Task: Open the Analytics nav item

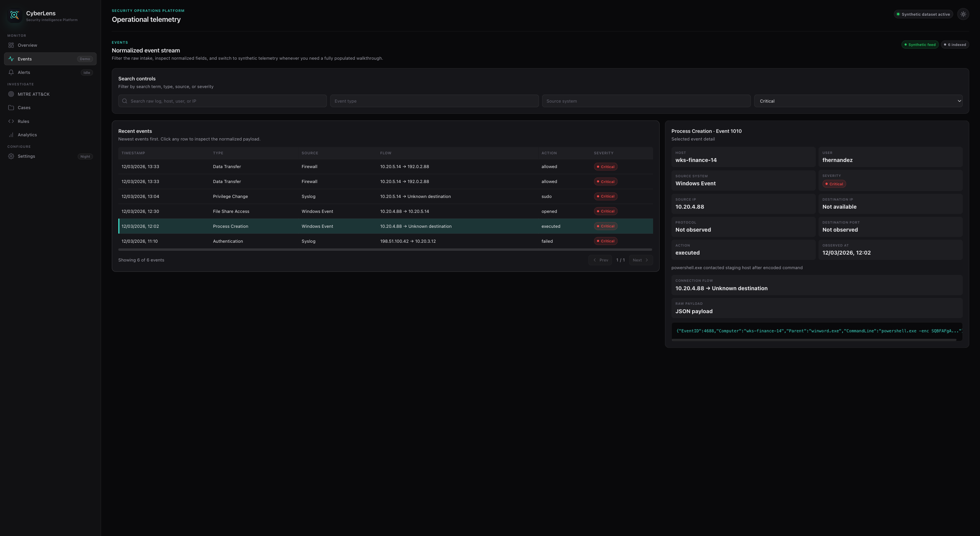Action: 27,135
